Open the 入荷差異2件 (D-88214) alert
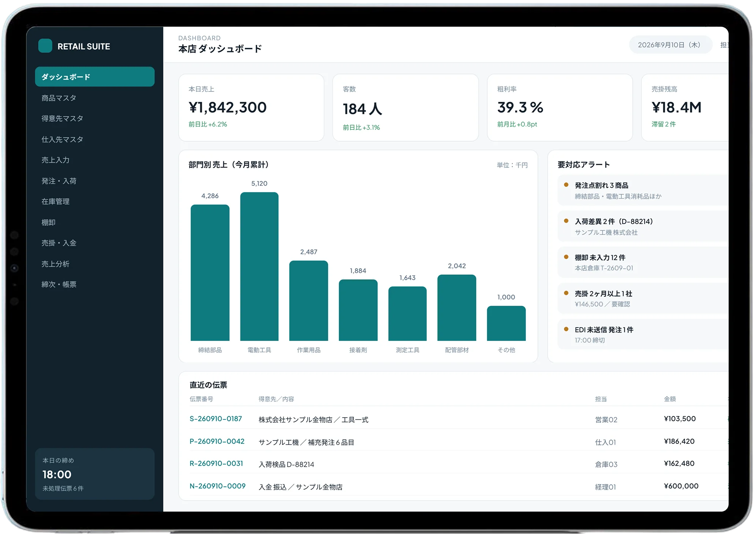The width and height of the screenshot is (756, 534). 643,226
